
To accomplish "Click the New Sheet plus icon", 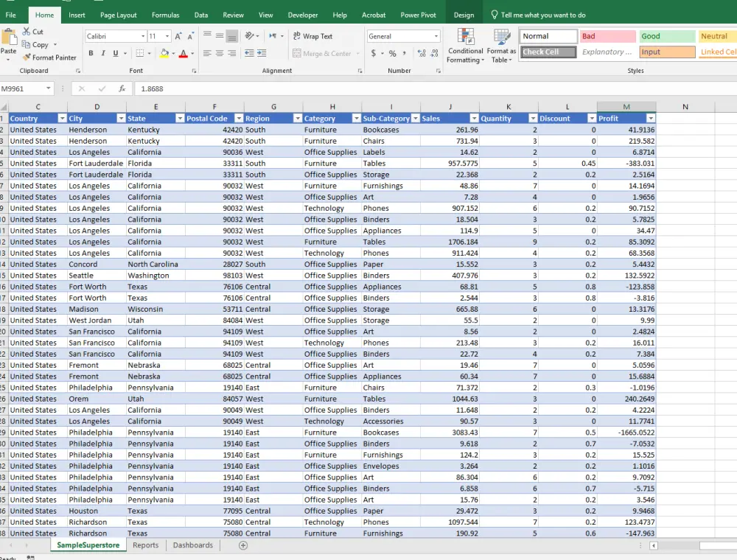I will [x=243, y=545].
